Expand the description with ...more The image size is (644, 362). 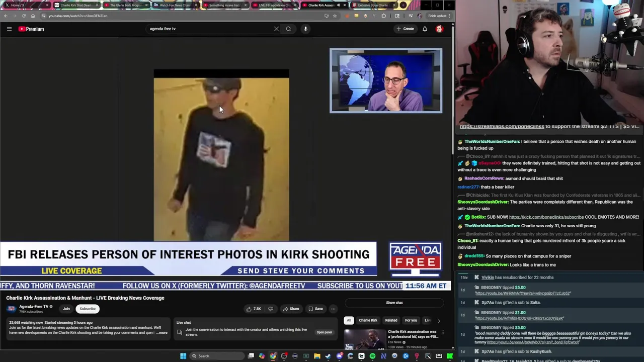[x=162, y=333]
